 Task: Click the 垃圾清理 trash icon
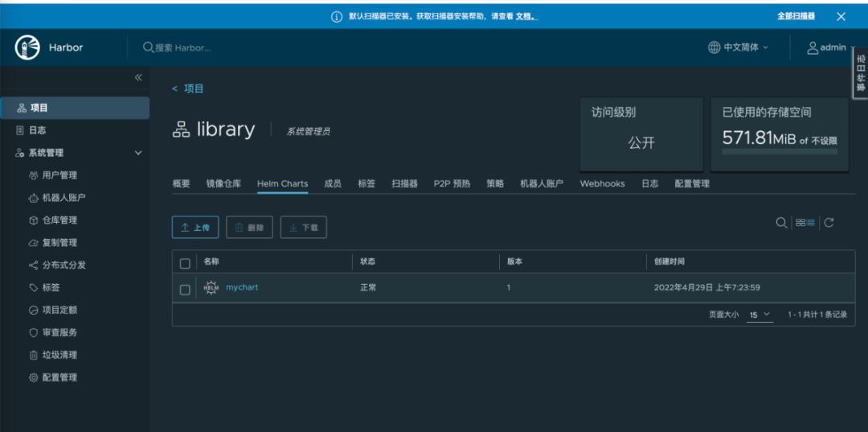pyautogui.click(x=33, y=355)
